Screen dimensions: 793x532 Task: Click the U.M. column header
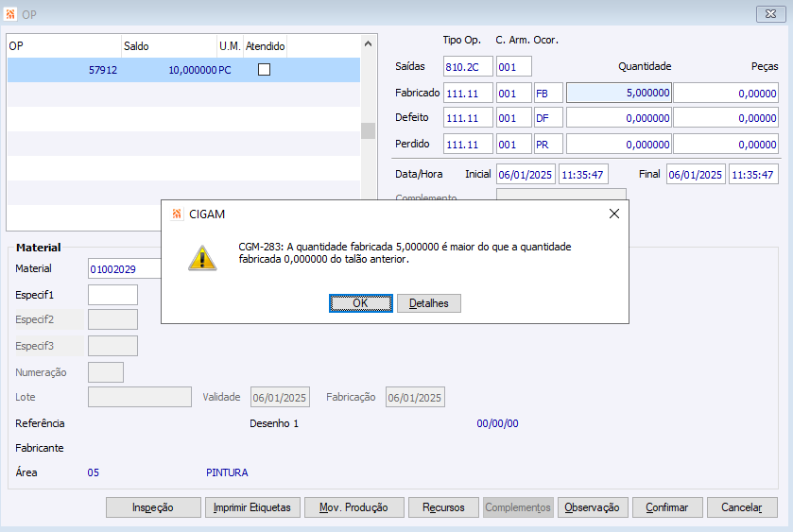tap(230, 46)
